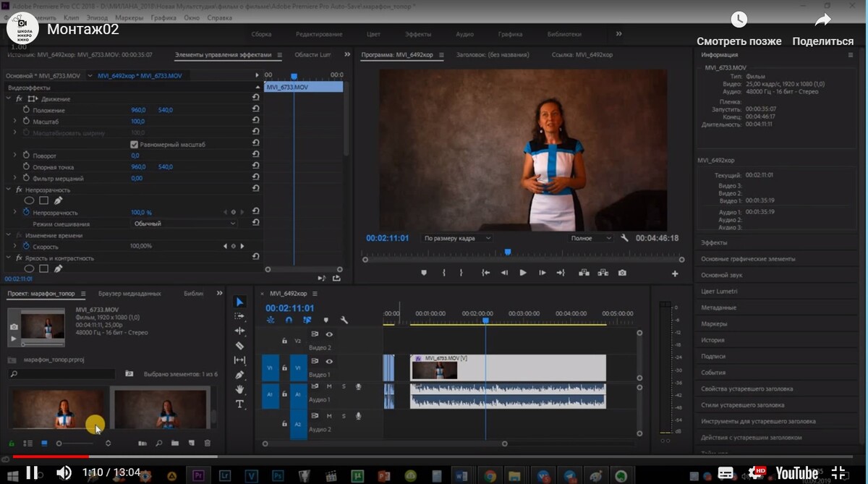
Task: Mute the Аудио 1 track
Action: tap(329, 386)
